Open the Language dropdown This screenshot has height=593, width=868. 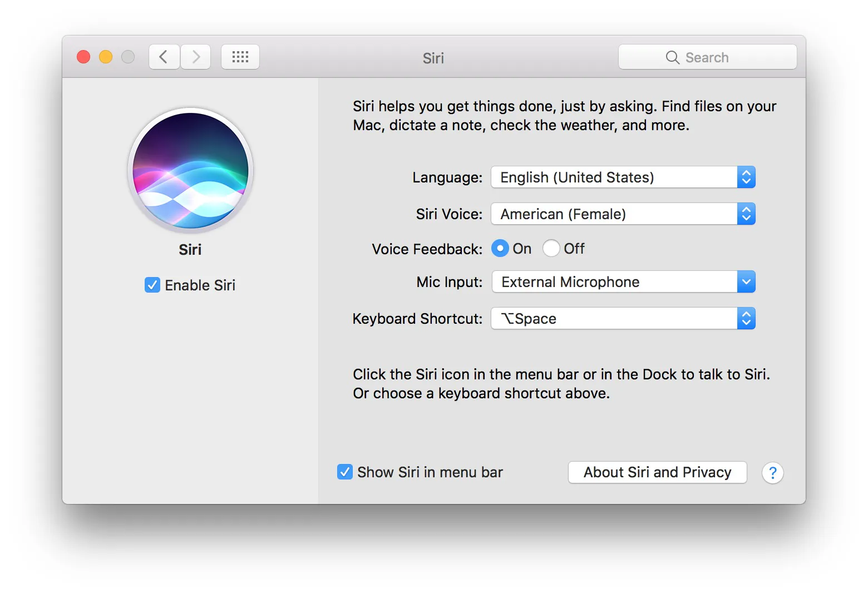623,177
